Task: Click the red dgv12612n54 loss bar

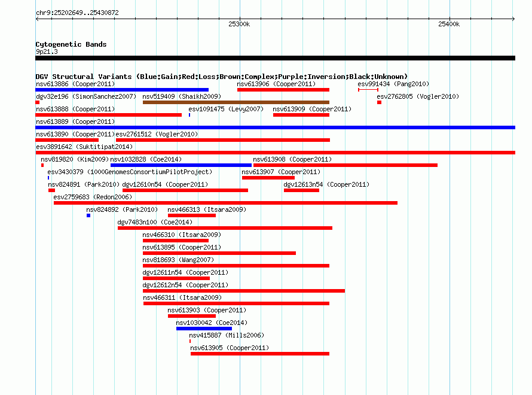Action: [244, 291]
